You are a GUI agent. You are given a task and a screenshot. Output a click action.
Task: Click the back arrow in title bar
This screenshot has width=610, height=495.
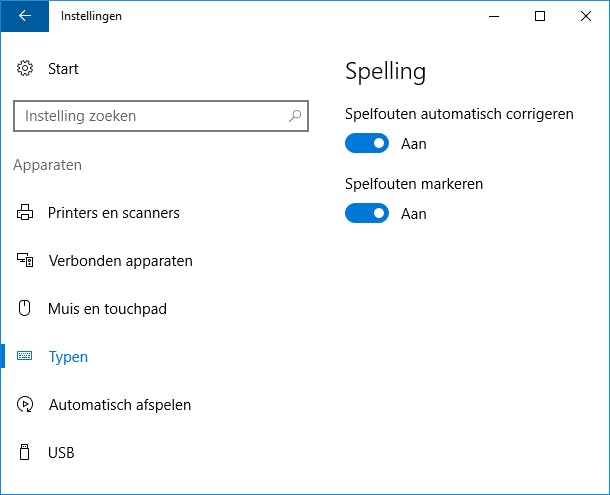tap(24, 16)
